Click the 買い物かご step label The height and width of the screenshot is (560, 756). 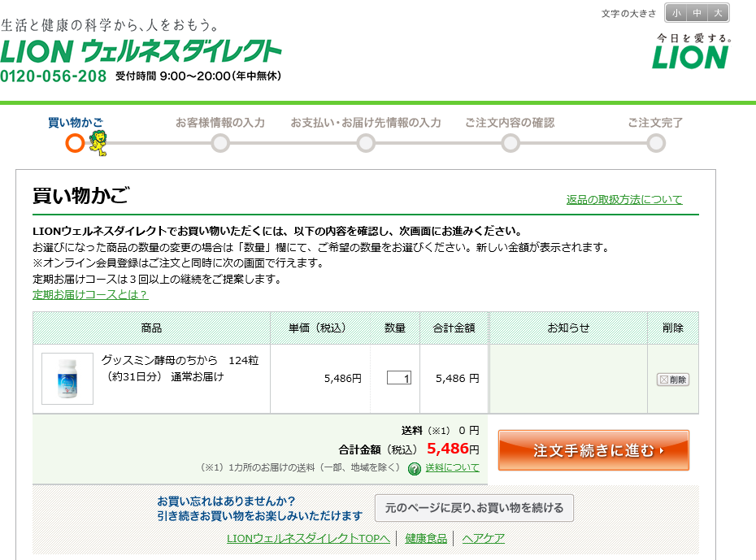pyautogui.click(x=76, y=123)
